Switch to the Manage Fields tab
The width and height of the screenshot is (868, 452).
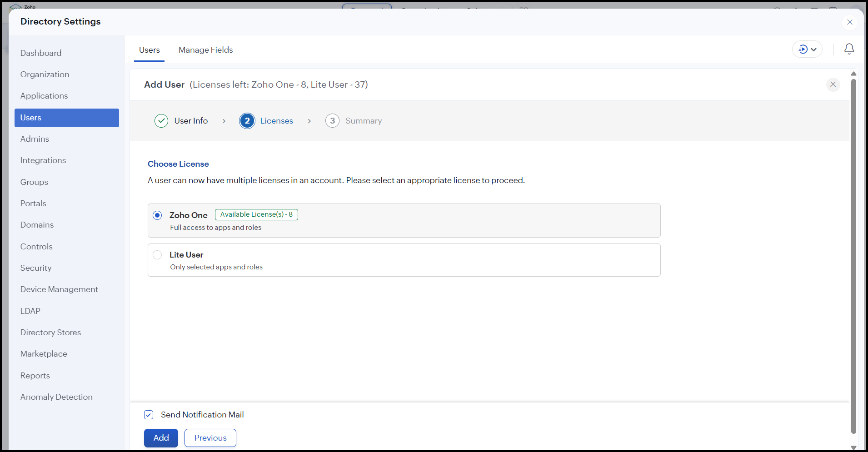(x=205, y=50)
